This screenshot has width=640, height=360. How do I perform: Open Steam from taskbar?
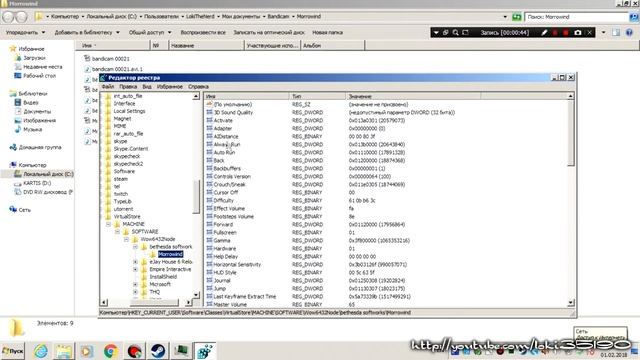pyautogui.click(x=158, y=351)
